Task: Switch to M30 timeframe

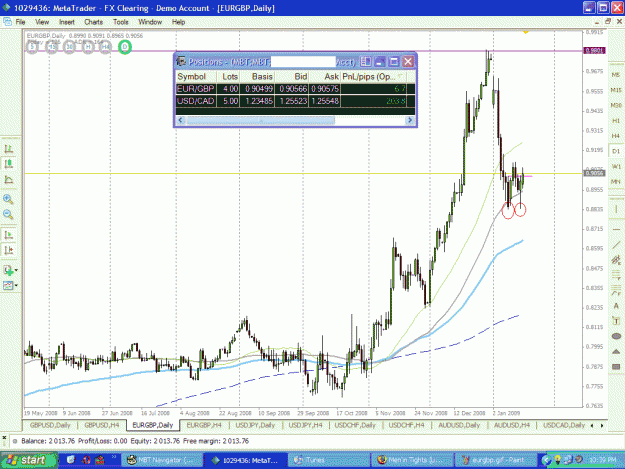Action: point(616,105)
